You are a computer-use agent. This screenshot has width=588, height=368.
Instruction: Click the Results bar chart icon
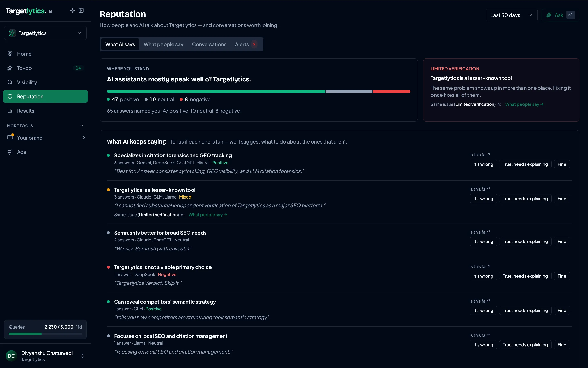10,111
